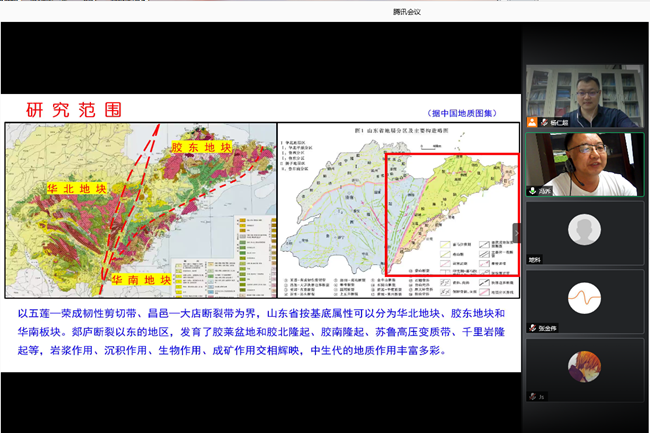Click the orange waveform avatar icon

(584, 298)
